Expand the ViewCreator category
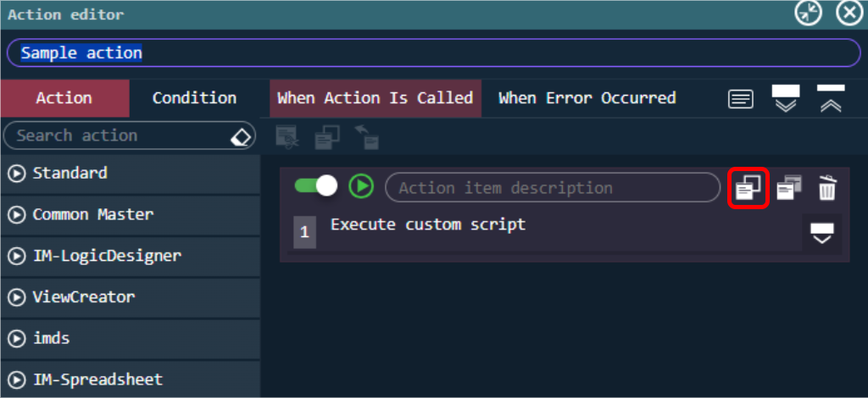 click(x=16, y=297)
